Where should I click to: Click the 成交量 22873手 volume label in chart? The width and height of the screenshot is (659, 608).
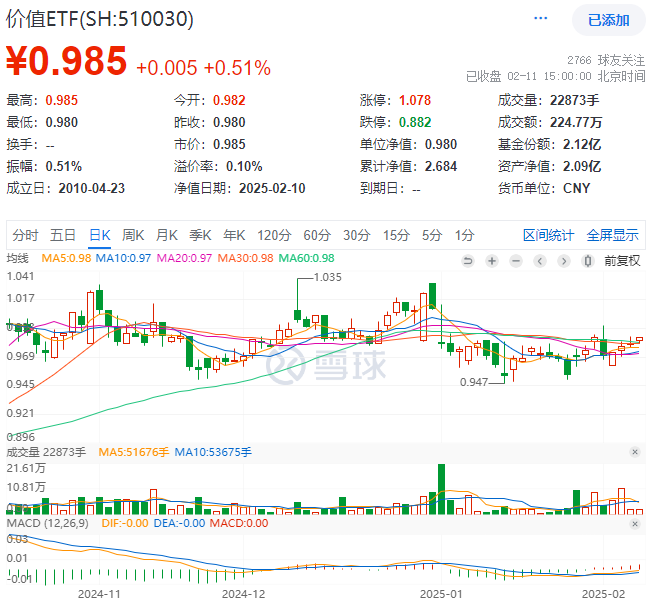46,452
